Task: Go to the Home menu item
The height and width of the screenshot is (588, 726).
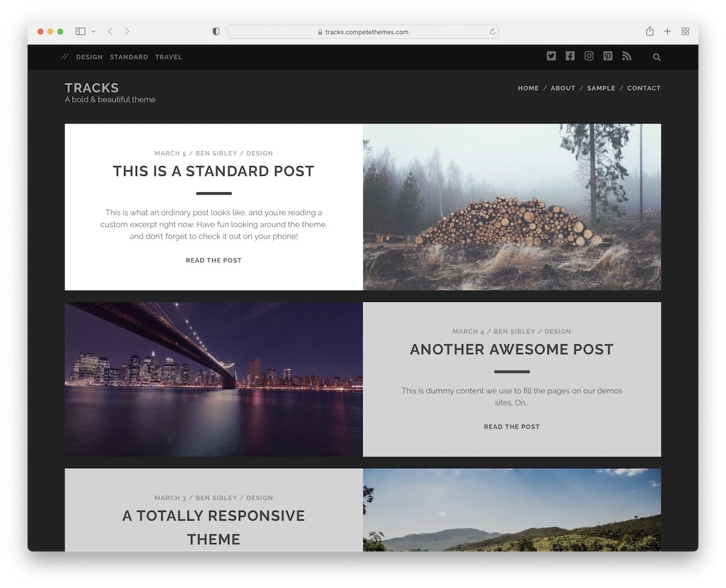Action: tap(529, 88)
